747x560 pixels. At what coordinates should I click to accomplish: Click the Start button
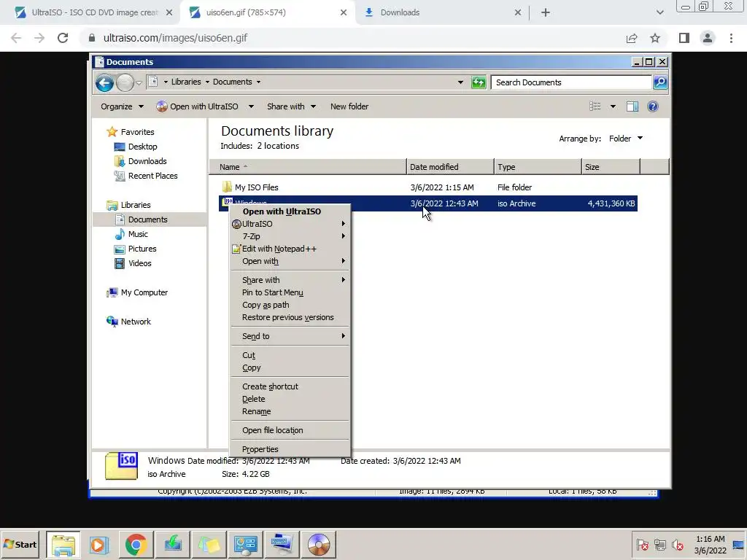(20, 545)
